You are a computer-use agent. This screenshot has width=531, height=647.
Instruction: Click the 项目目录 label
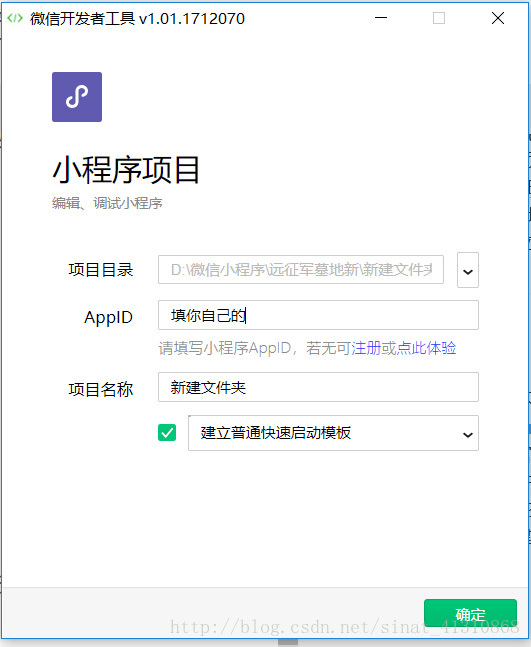(101, 270)
